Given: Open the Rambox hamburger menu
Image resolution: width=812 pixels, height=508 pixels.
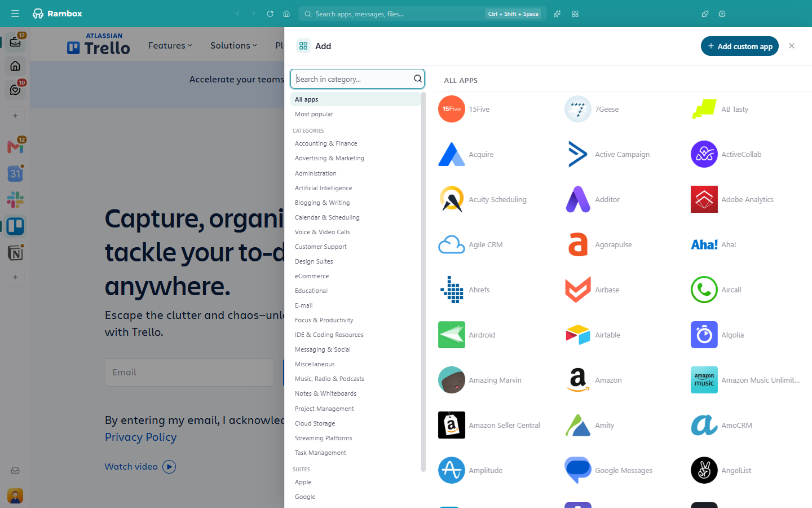Looking at the screenshot, I should (x=15, y=14).
